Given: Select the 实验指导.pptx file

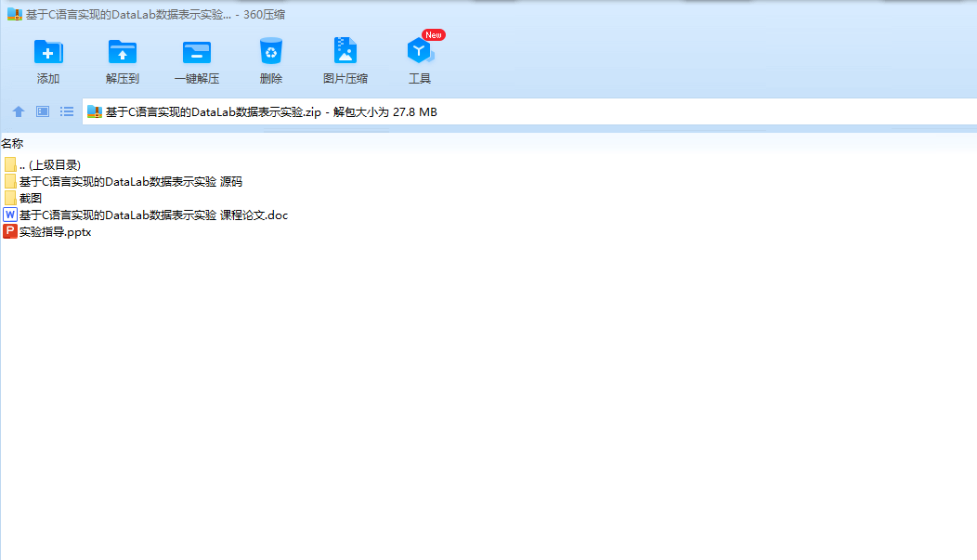Looking at the screenshot, I should (47, 232).
